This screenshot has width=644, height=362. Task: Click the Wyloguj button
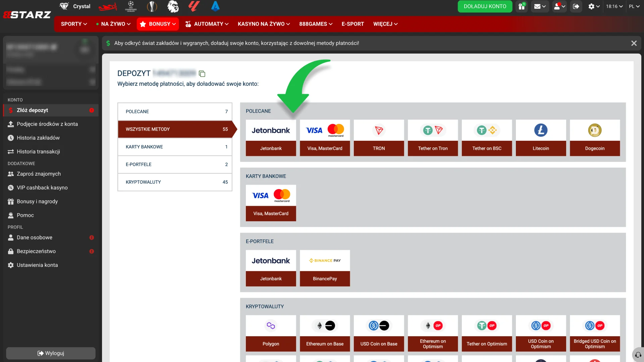[x=51, y=353]
